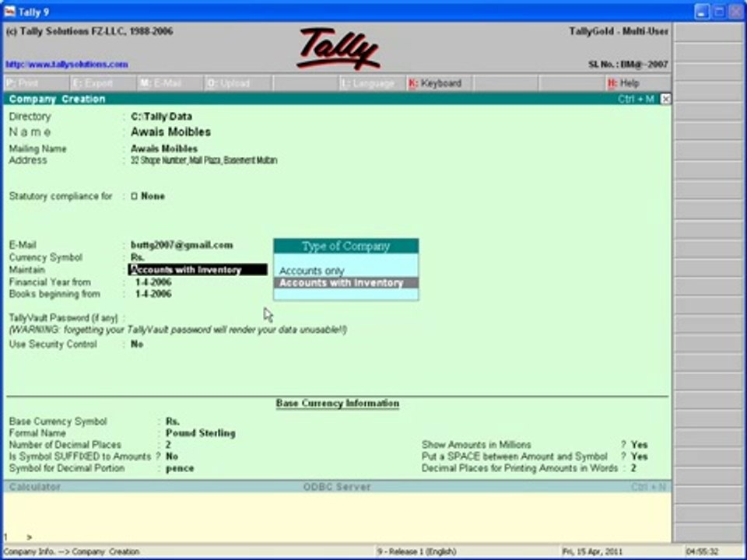
Task: Open the K: Keyboard menu button
Action: [438, 83]
